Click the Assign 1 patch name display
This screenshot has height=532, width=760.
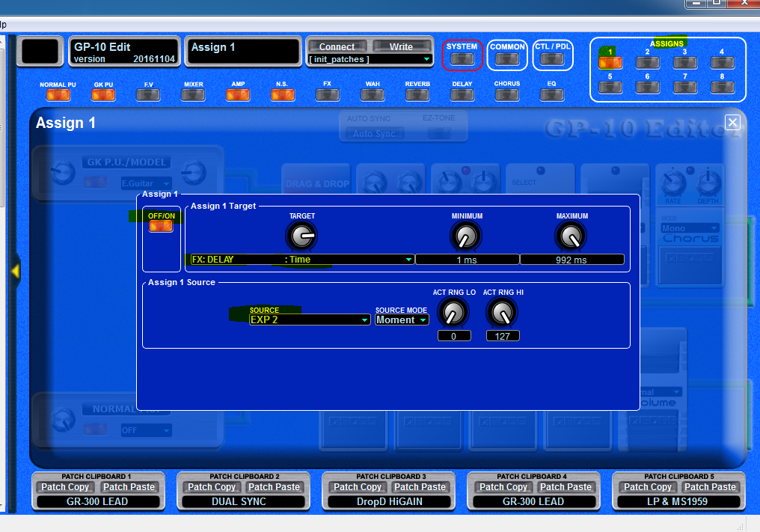tap(243, 51)
